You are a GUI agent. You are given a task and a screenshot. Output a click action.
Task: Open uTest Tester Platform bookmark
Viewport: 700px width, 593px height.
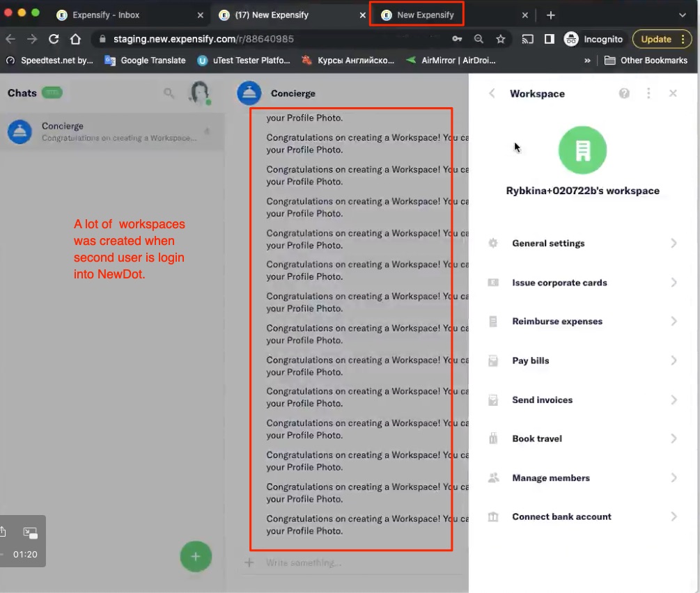coord(244,61)
